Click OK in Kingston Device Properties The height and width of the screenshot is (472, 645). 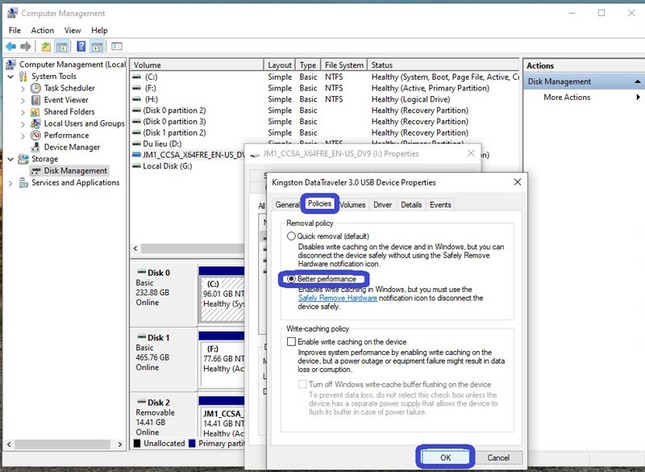[x=445, y=458]
